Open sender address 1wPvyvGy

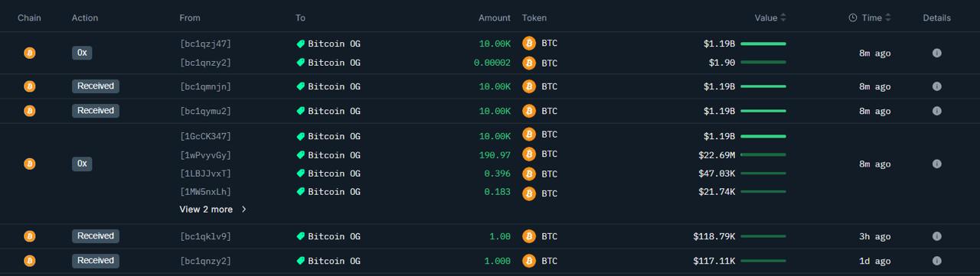click(x=205, y=155)
